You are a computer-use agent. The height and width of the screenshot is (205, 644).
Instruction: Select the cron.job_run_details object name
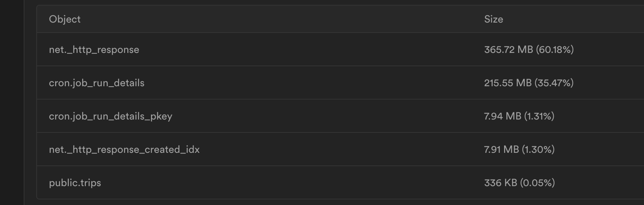pos(97,83)
